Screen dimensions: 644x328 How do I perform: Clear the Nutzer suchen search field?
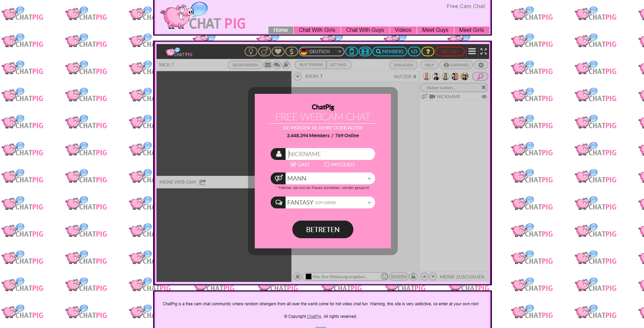[483, 87]
